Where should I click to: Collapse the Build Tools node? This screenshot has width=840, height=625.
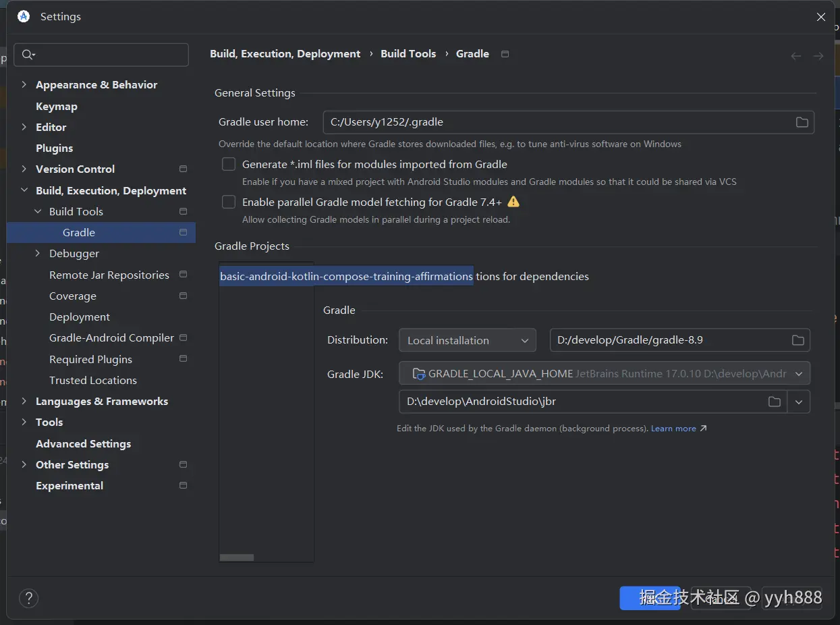[38, 211]
